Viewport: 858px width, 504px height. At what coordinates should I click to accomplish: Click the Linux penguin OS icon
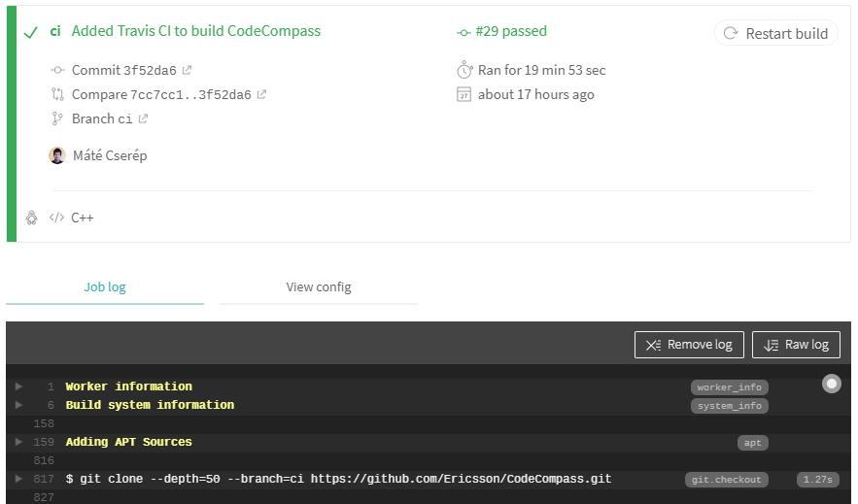pyautogui.click(x=32, y=218)
